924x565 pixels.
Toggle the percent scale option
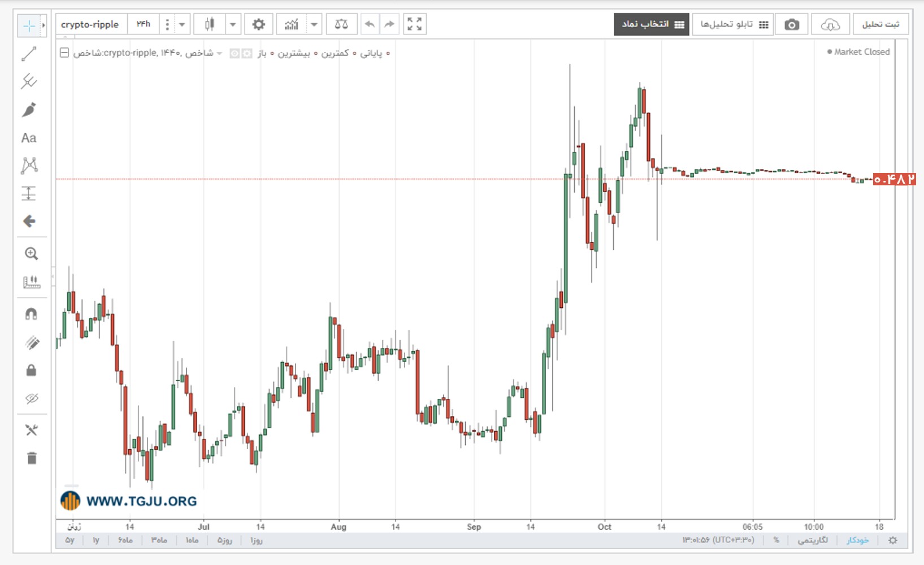pyautogui.click(x=776, y=540)
